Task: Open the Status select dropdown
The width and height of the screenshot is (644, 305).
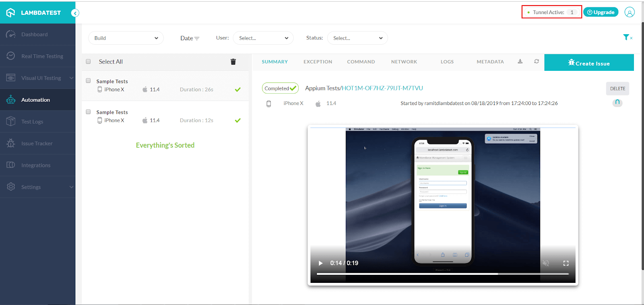Action: coord(357,38)
